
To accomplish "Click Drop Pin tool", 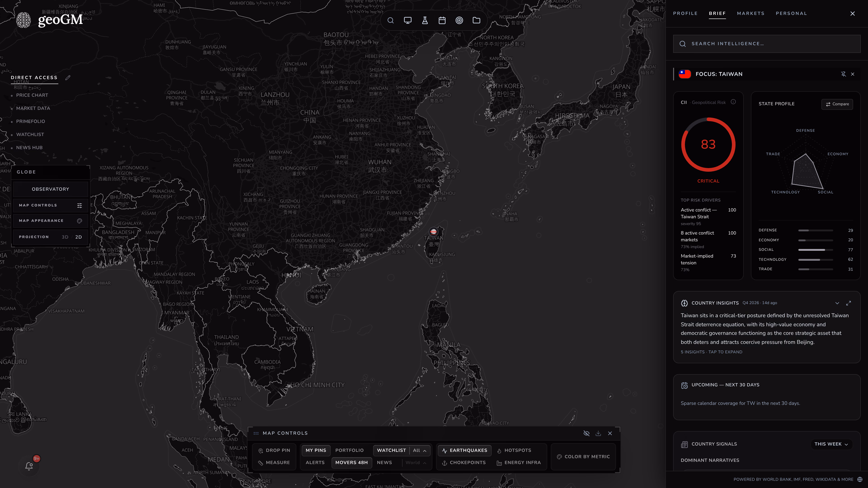I will click(274, 450).
